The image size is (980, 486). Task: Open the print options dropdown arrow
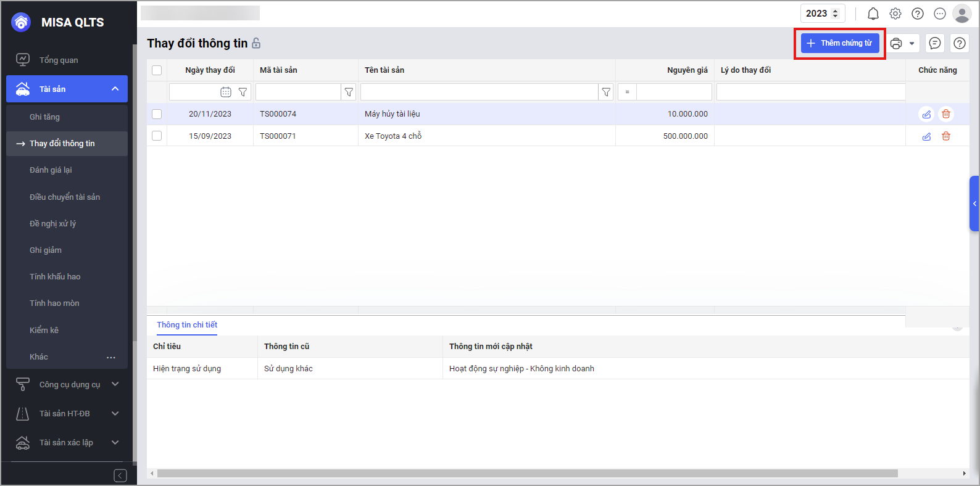[911, 43]
